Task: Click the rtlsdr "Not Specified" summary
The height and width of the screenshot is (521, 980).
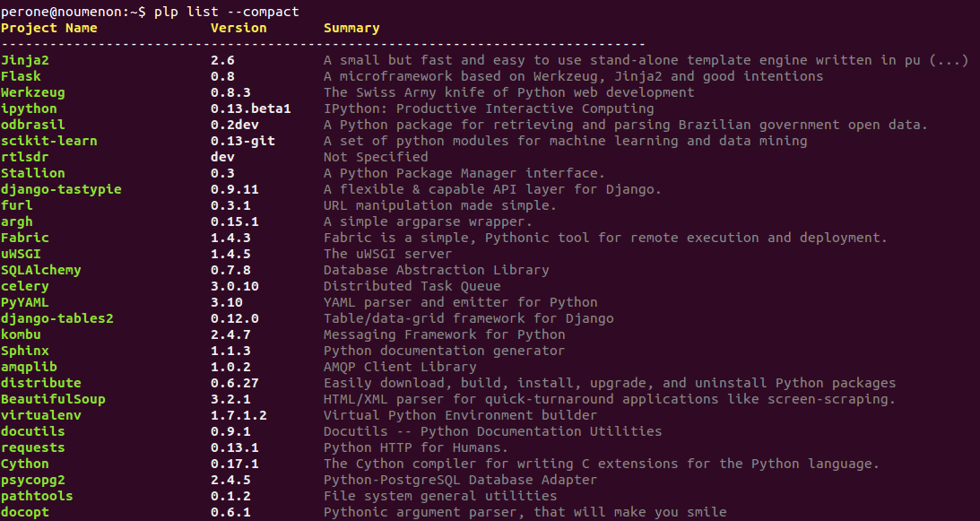Action: [x=376, y=157]
